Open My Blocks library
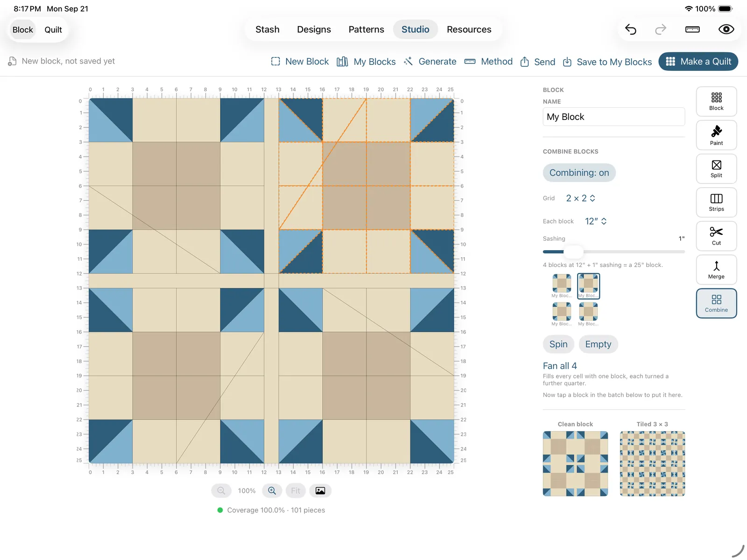The image size is (747, 560). pos(366,62)
